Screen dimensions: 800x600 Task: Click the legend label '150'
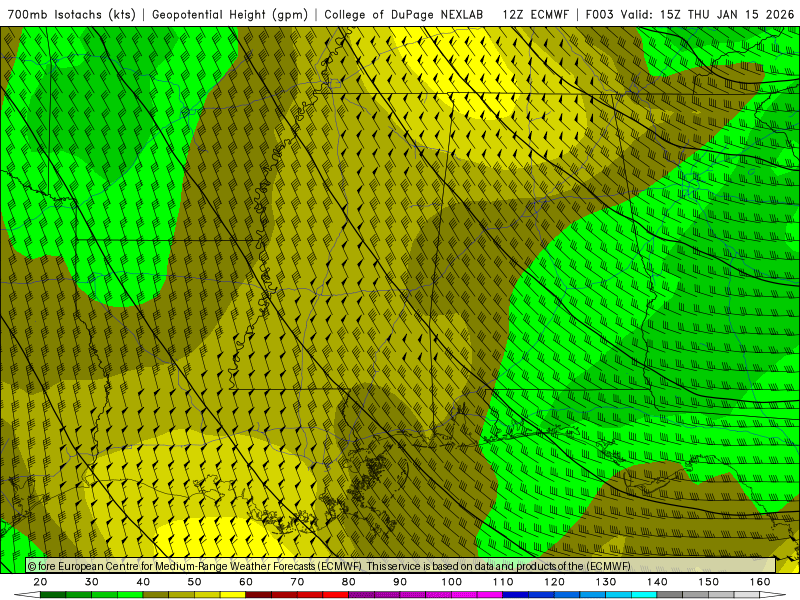click(709, 582)
